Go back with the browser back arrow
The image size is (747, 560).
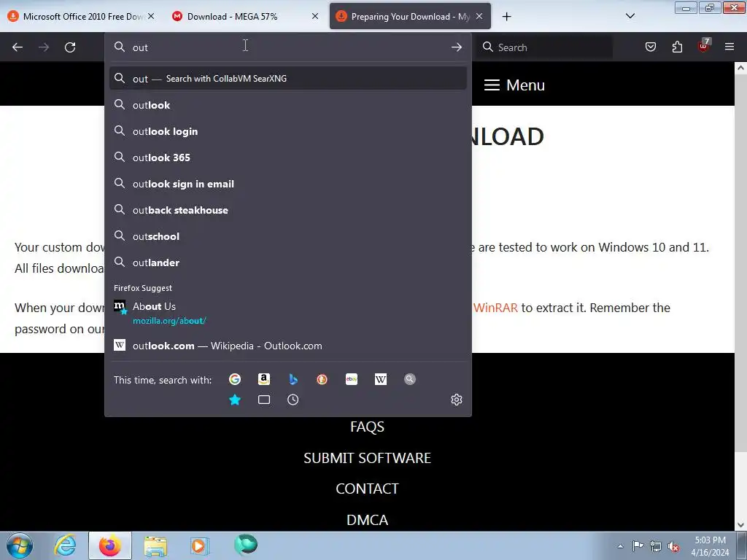(18, 47)
